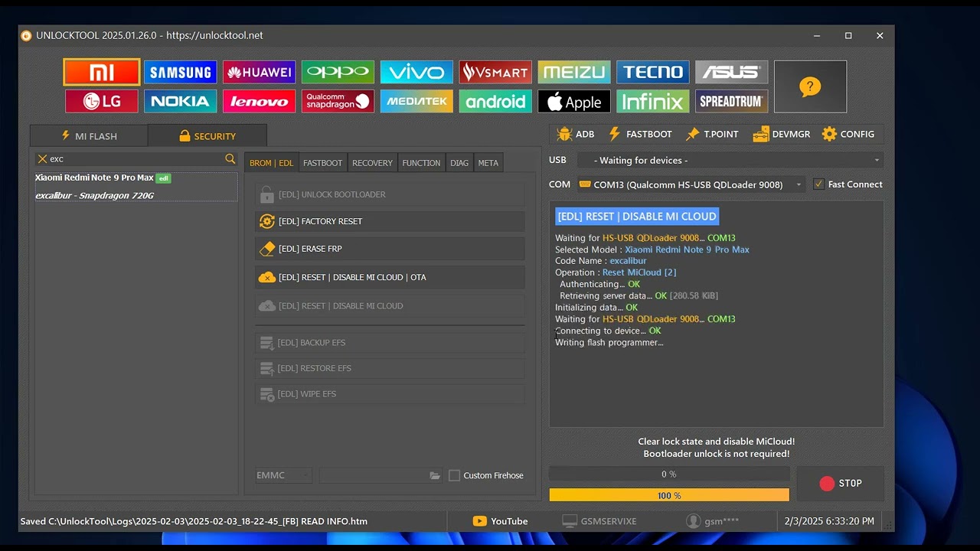
Task: Select the Mi brand logo
Action: 102,72
